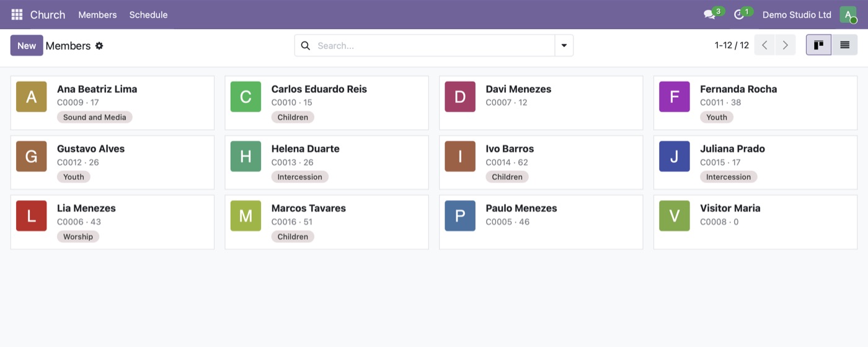This screenshot has width=868, height=347.
Task: Create a New member record
Action: [27, 45]
